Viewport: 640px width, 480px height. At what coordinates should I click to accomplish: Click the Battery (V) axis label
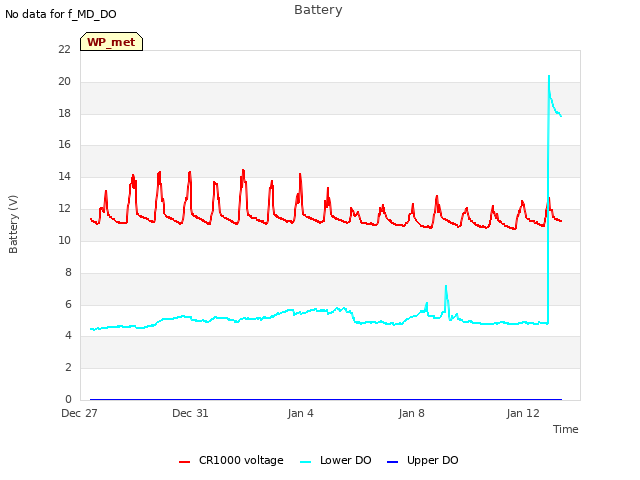point(13,224)
